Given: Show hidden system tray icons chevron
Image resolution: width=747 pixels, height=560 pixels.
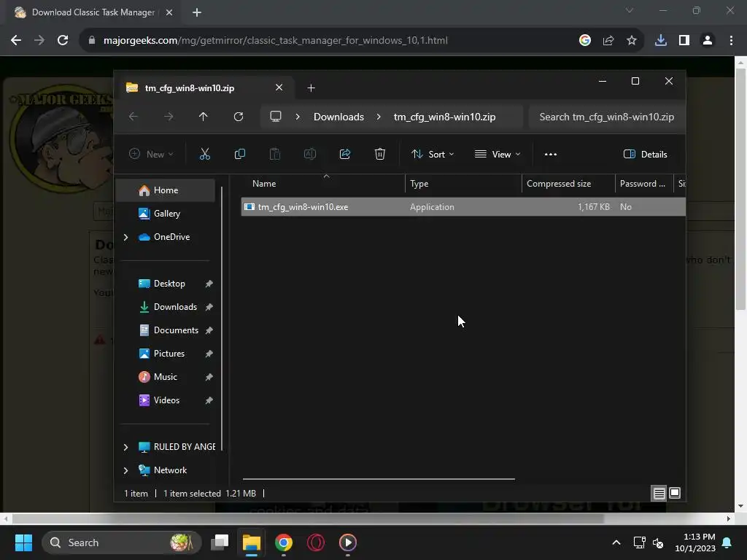Looking at the screenshot, I should pyautogui.click(x=616, y=542).
